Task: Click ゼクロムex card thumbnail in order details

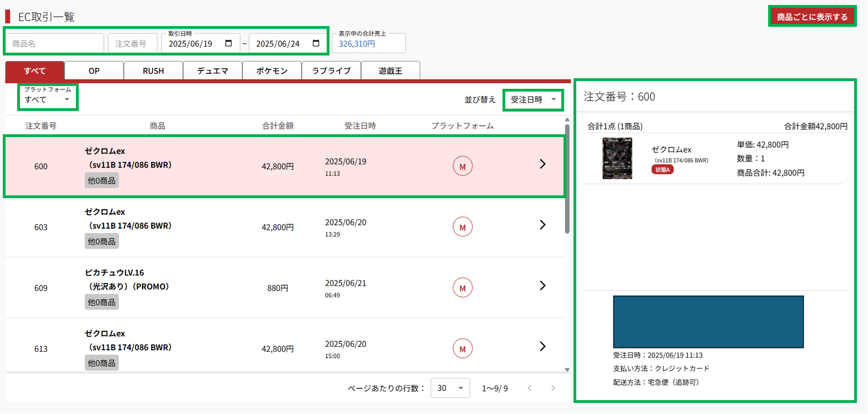Action: (617, 159)
